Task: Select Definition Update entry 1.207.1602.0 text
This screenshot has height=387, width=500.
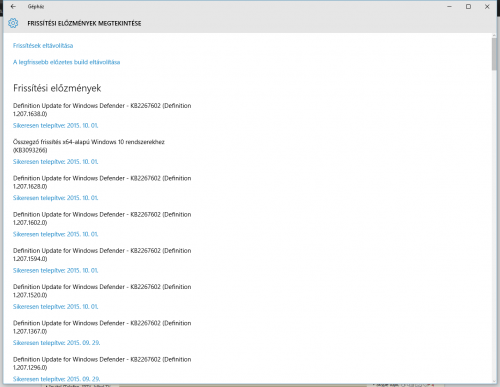Action: (x=102, y=219)
